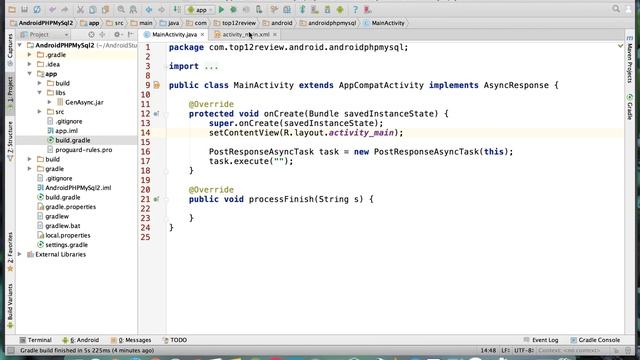Click the Undo arrow icon
Image resolution: width=640 pixels, height=360 pixels.
click(x=52, y=9)
